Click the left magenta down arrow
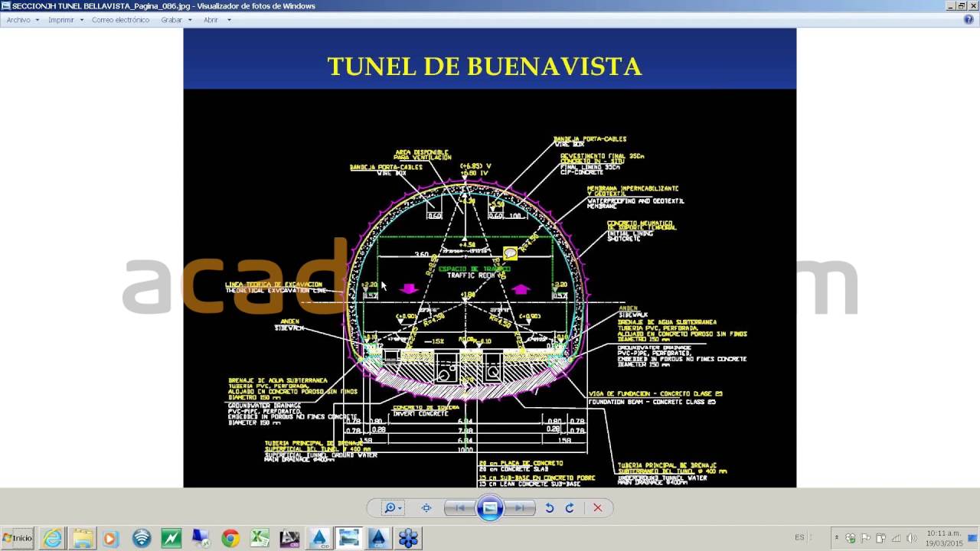 point(409,289)
